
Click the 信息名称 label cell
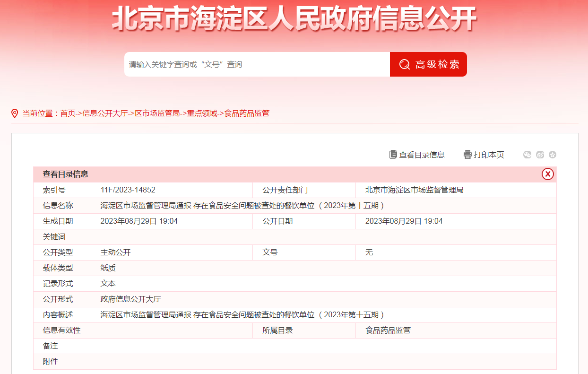pos(62,206)
